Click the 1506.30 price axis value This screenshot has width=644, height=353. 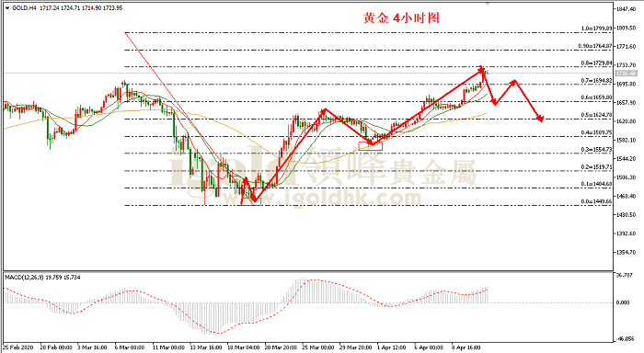point(627,177)
